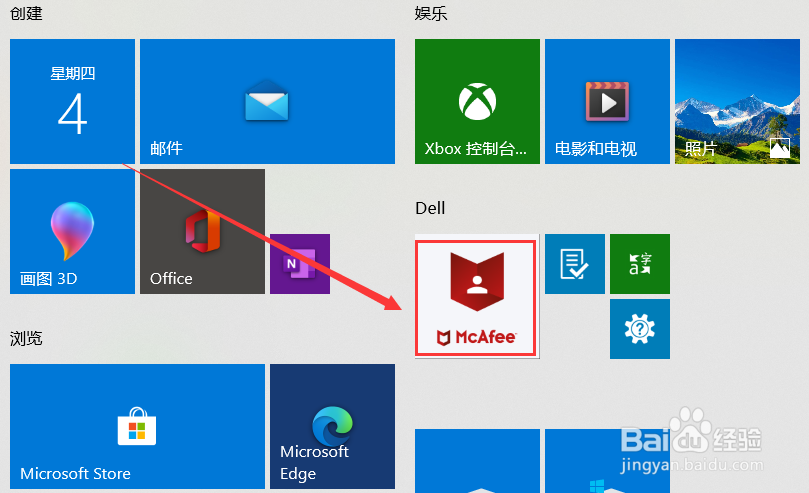Viewport: 809px width, 493px height.
Task: Open the Microsoft Store tile
Action: pyautogui.click(x=137, y=426)
